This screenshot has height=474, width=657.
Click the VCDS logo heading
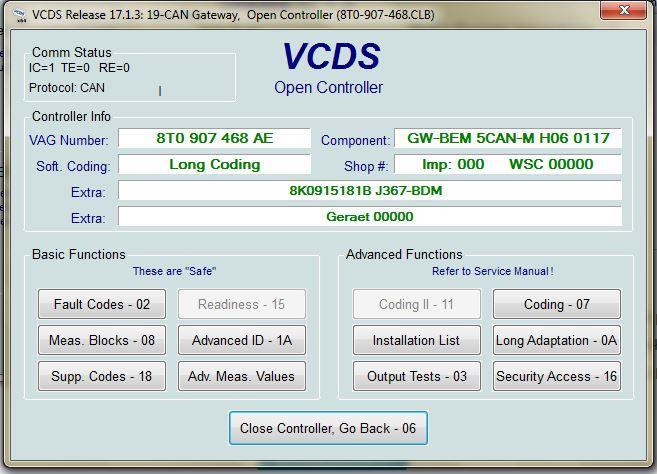click(331, 56)
